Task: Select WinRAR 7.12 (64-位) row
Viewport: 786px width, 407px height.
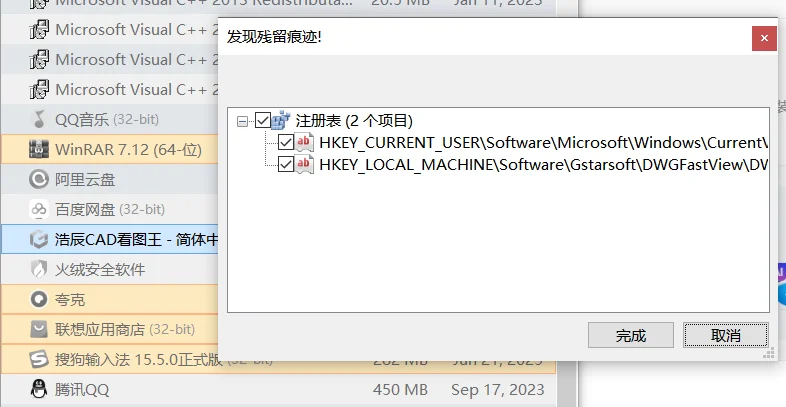Action: (x=110, y=149)
